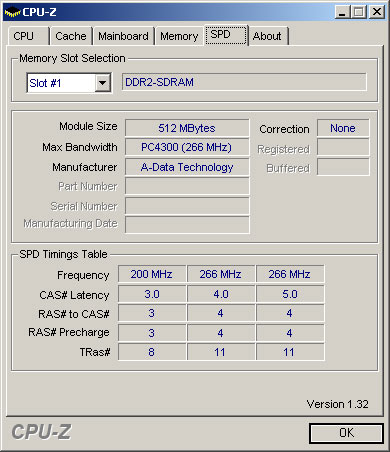Click the Module Size label
Viewport: 390px width, 452px height.
pyautogui.click(x=88, y=126)
